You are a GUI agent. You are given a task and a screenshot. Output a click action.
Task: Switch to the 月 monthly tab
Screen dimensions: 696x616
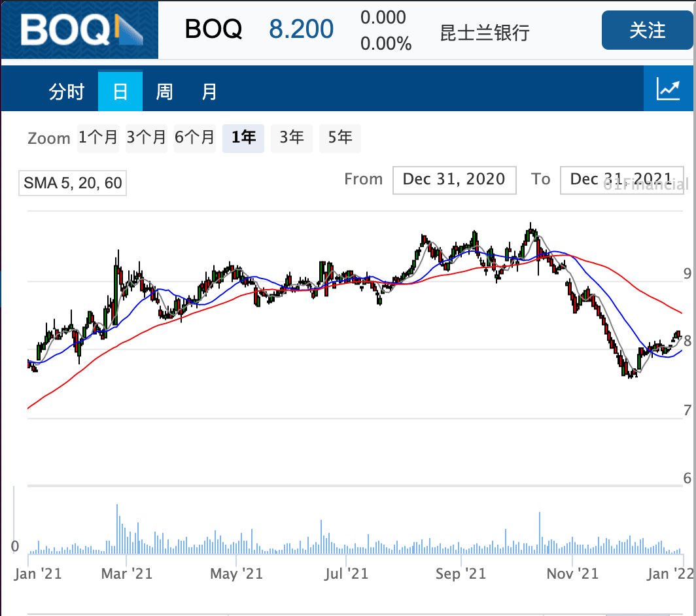[x=209, y=92]
